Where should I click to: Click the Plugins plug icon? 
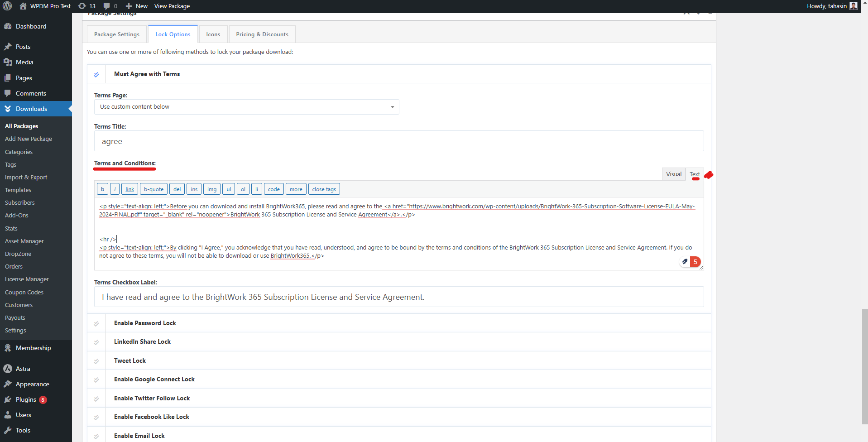8,399
